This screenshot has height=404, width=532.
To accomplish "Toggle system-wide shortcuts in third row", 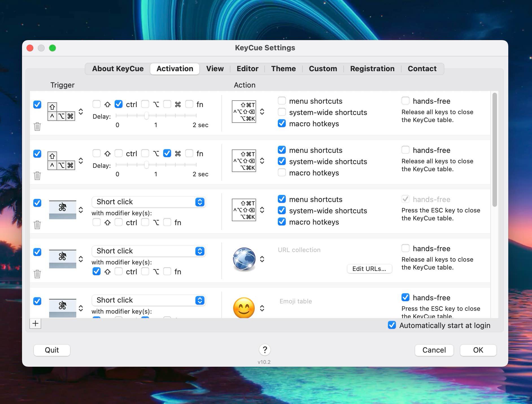I will [x=282, y=210].
